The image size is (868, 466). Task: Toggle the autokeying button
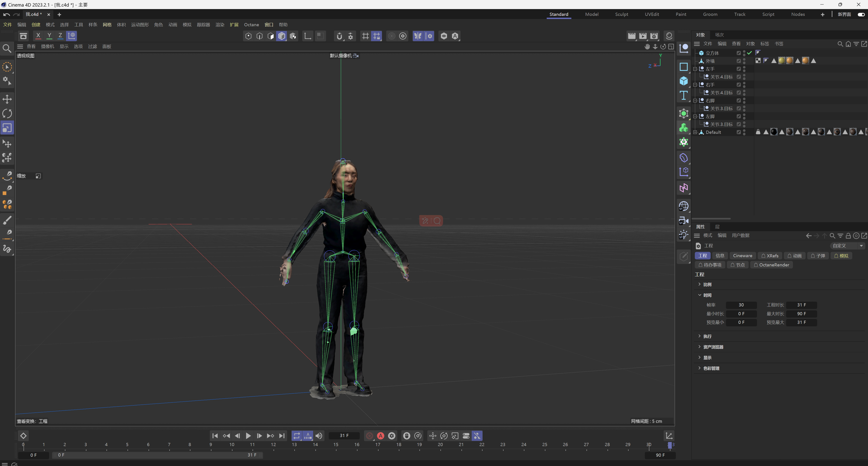(x=381, y=436)
